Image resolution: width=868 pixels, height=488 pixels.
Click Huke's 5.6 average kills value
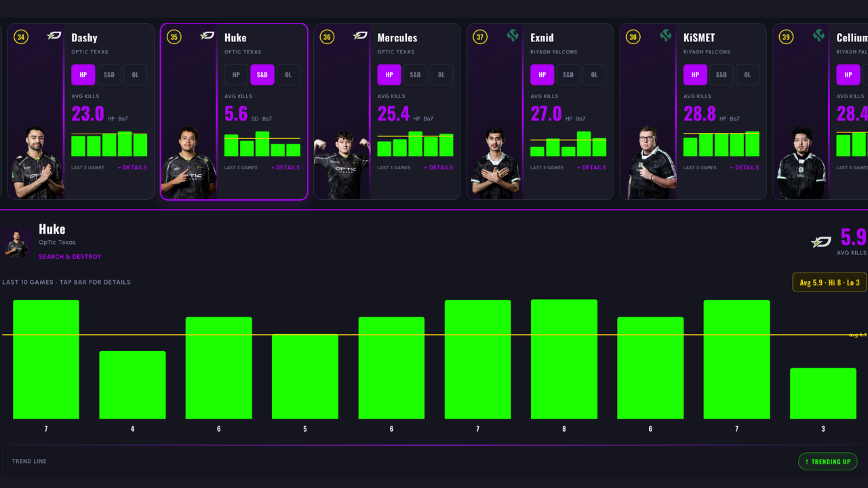236,113
